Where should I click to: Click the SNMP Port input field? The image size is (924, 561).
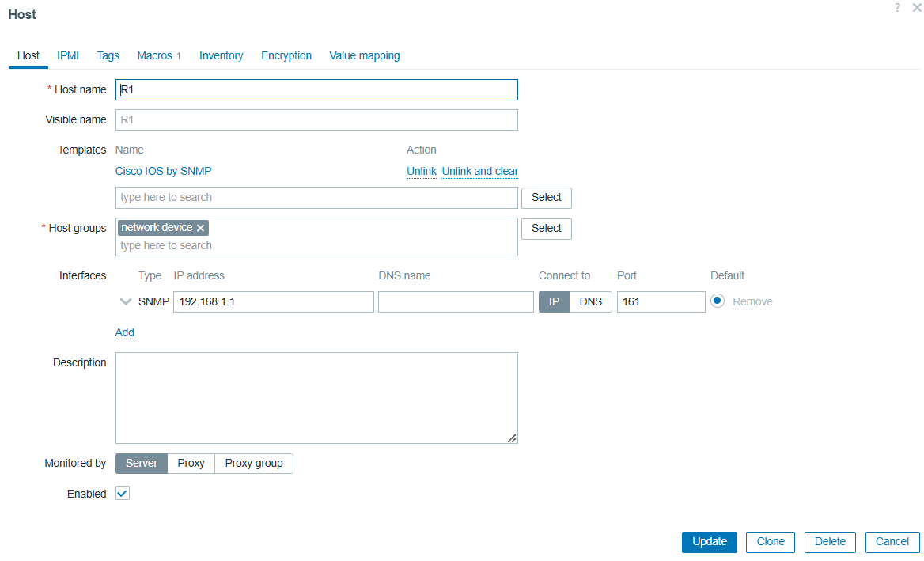[x=661, y=301]
